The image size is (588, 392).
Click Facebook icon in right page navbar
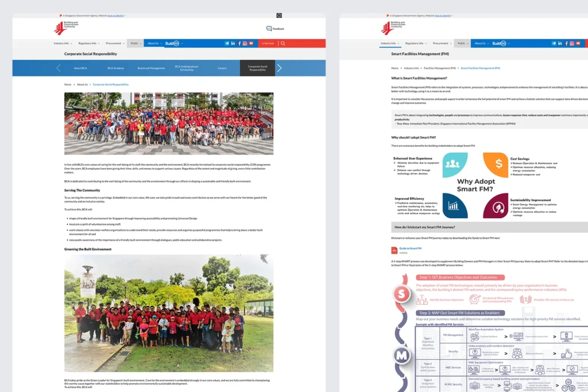[x=566, y=44]
